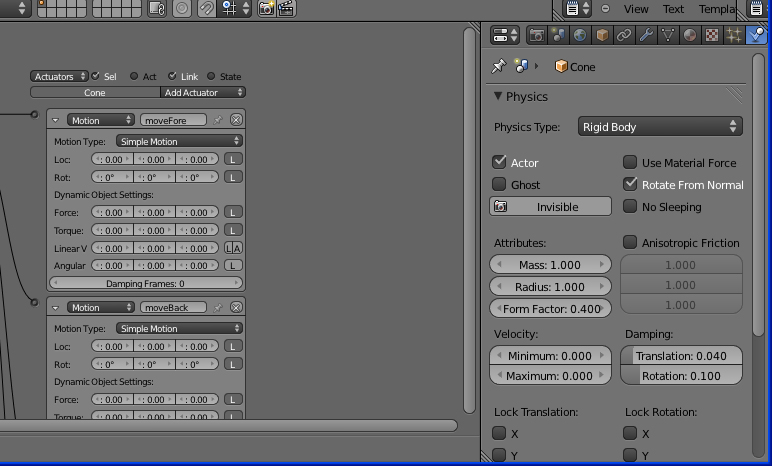Screen dimensions: 772x466
Task: Click the text editor minus collapse icon
Action: pos(606,9)
